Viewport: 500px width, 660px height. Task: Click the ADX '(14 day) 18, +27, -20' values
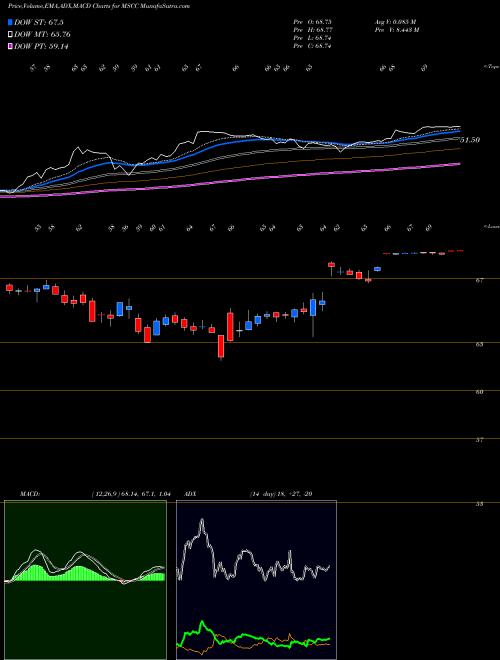[x=280, y=494]
